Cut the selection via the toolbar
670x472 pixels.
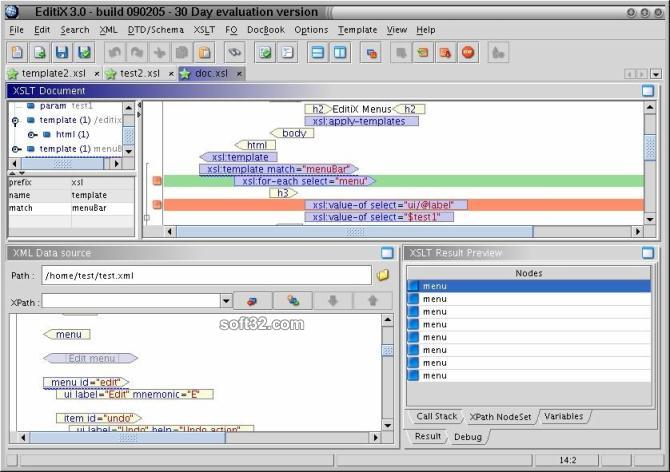click(159, 53)
